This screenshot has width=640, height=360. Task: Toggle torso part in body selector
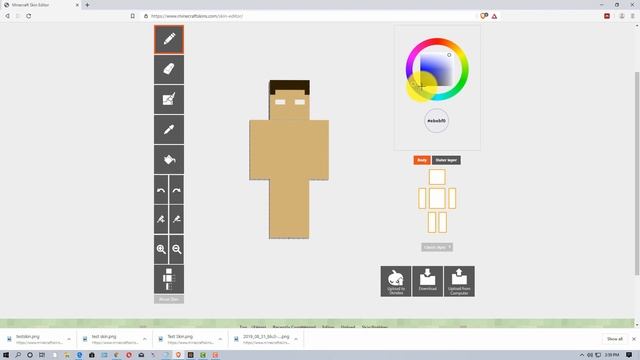[437, 198]
